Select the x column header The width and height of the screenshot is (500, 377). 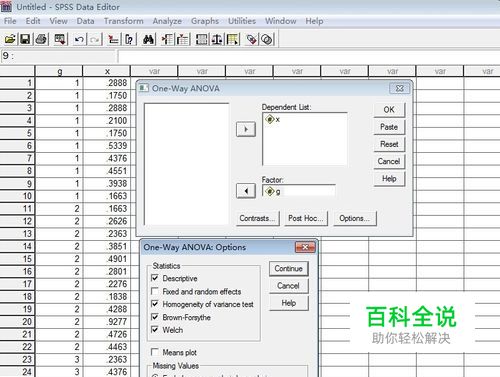click(x=107, y=71)
